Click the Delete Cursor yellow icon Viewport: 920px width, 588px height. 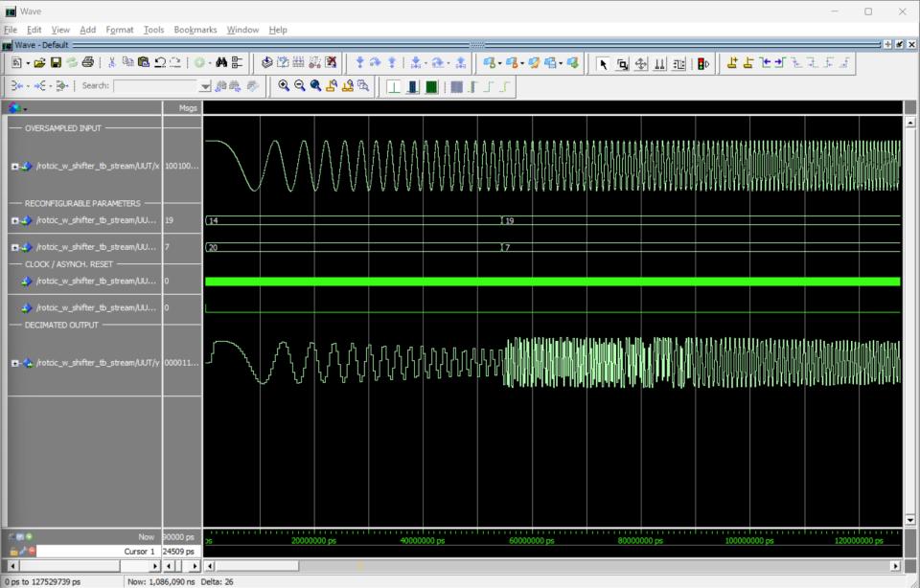[748, 63]
